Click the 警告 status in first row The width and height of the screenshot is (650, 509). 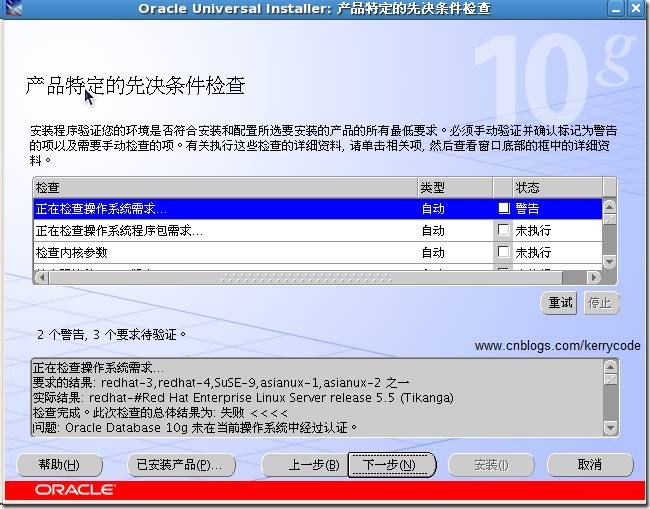tap(527, 208)
